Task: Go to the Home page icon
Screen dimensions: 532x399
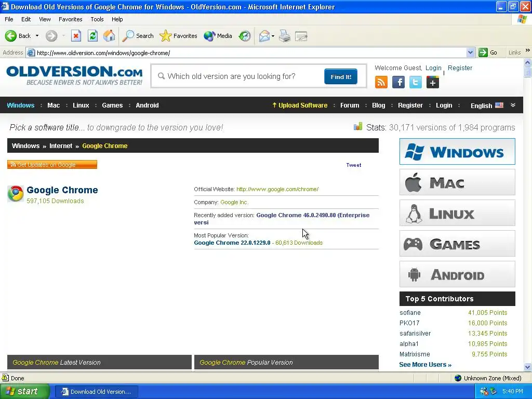Action: tap(109, 36)
